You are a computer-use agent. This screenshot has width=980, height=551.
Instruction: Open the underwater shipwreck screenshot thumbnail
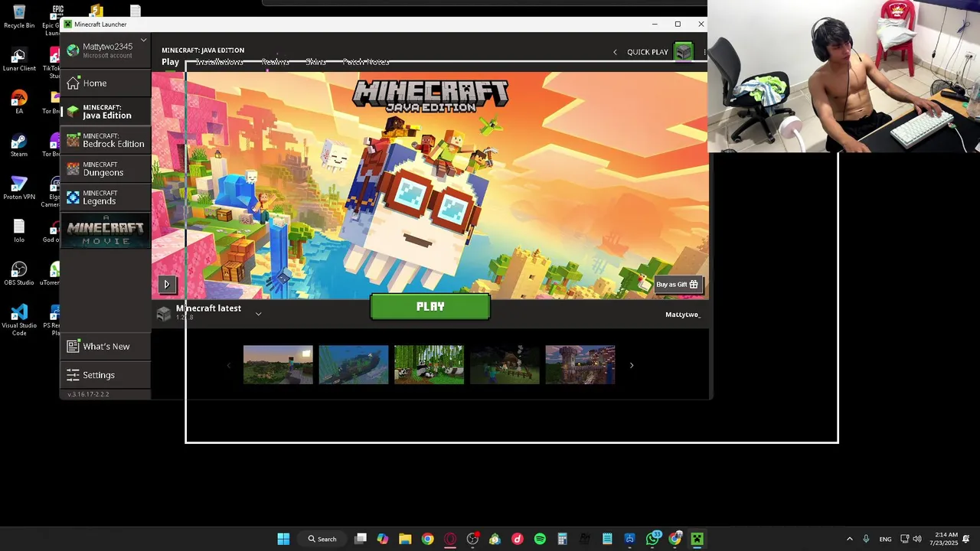pyautogui.click(x=354, y=364)
